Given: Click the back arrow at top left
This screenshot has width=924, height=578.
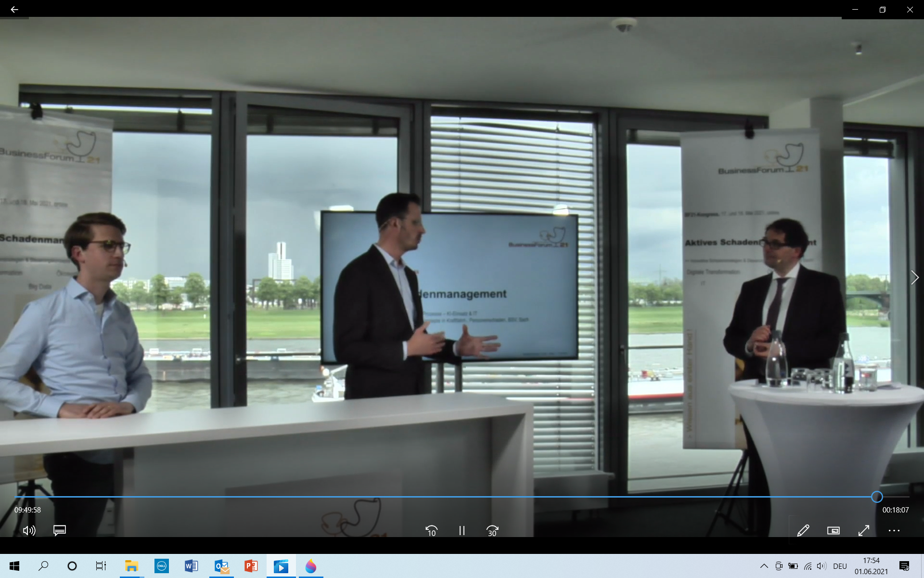Looking at the screenshot, I should coord(14,9).
